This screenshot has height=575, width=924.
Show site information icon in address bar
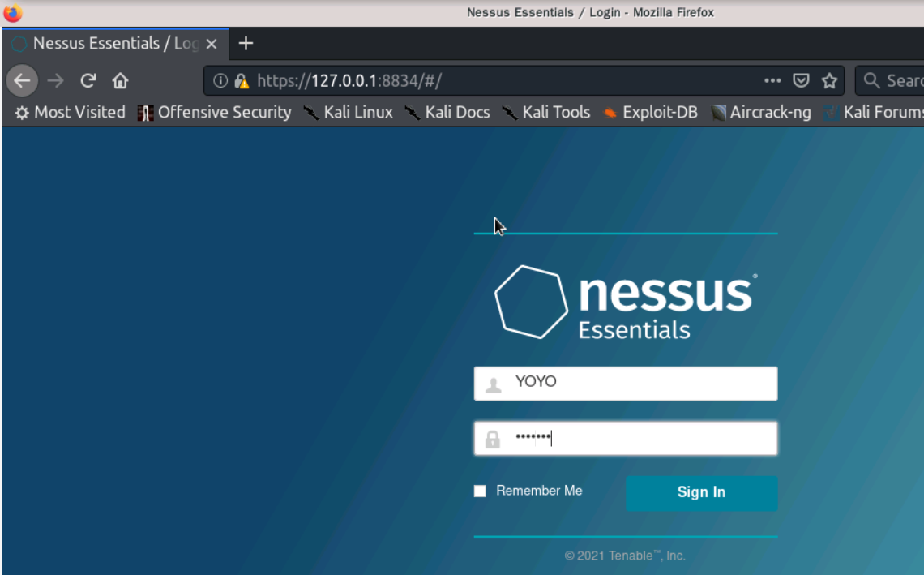click(x=220, y=81)
